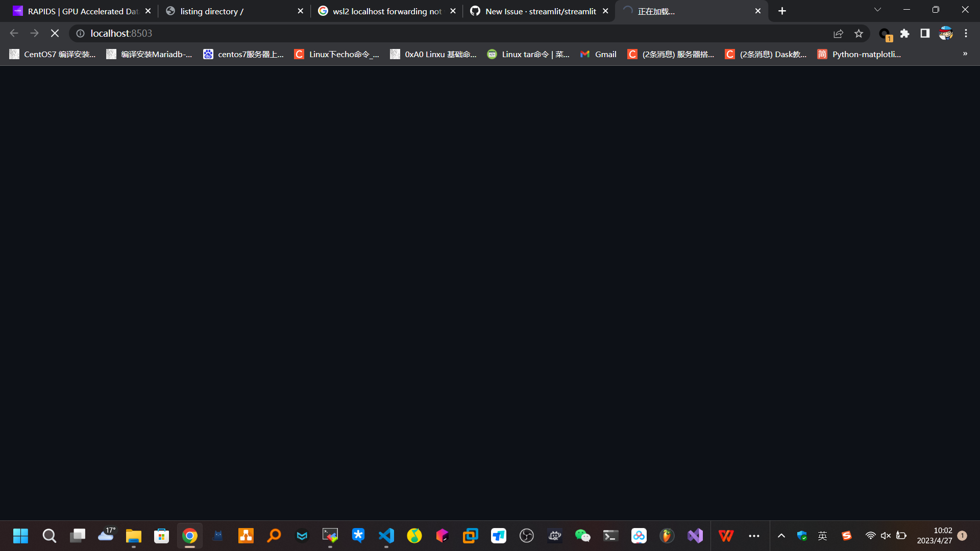Show more bookmarks chevron
The height and width of the screenshot is (551, 980).
coord(965,54)
